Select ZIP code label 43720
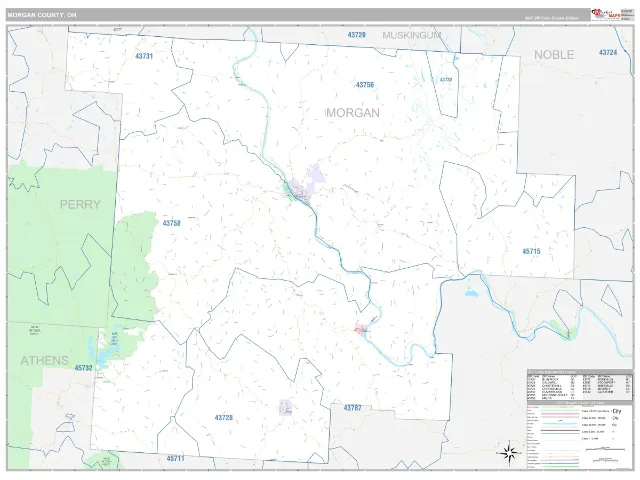Viewport: 640px width, 480px height. (x=356, y=35)
